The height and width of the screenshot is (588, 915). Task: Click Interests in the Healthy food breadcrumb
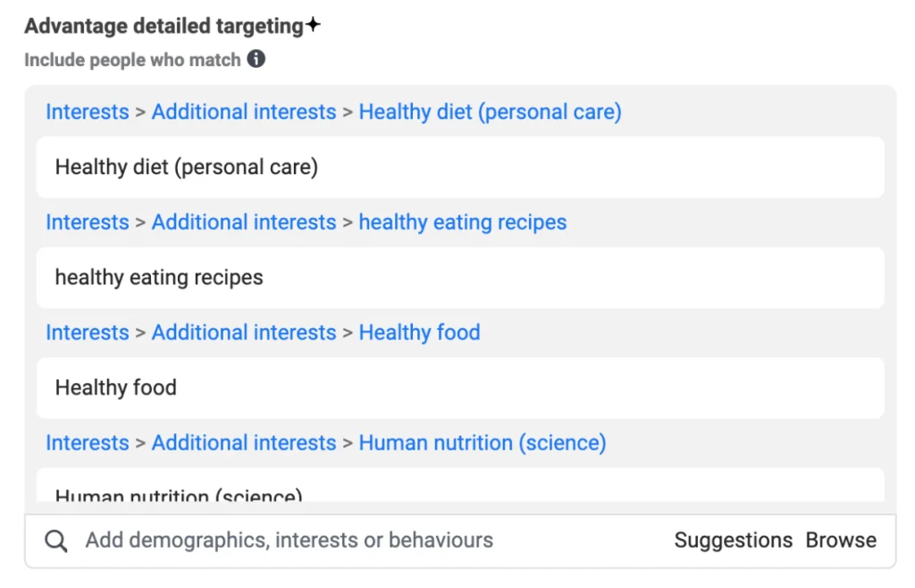click(x=88, y=333)
